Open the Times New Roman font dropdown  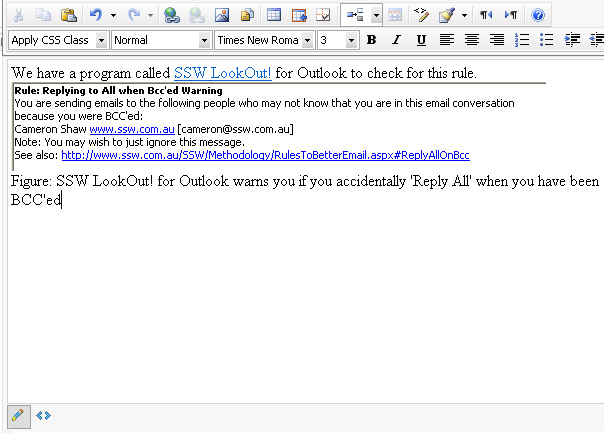[265, 40]
